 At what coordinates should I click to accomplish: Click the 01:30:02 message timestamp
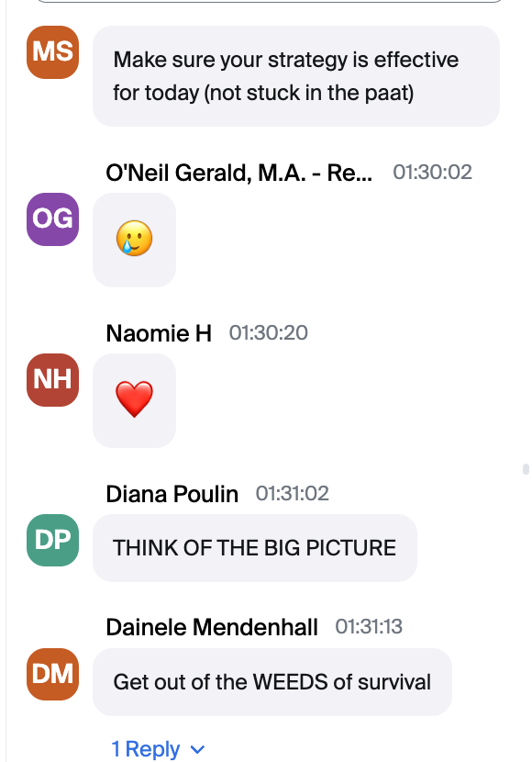pyautogui.click(x=432, y=172)
